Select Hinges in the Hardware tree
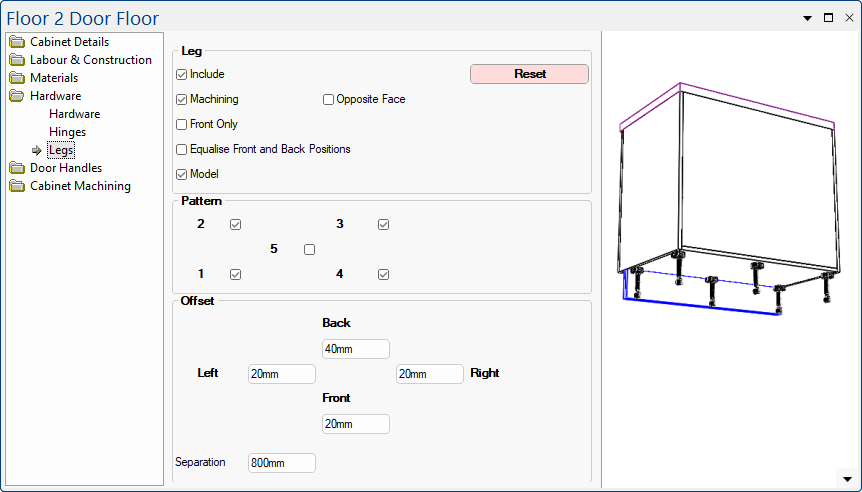This screenshot has width=862, height=492. pyautogui.click(x=67, y=132)
